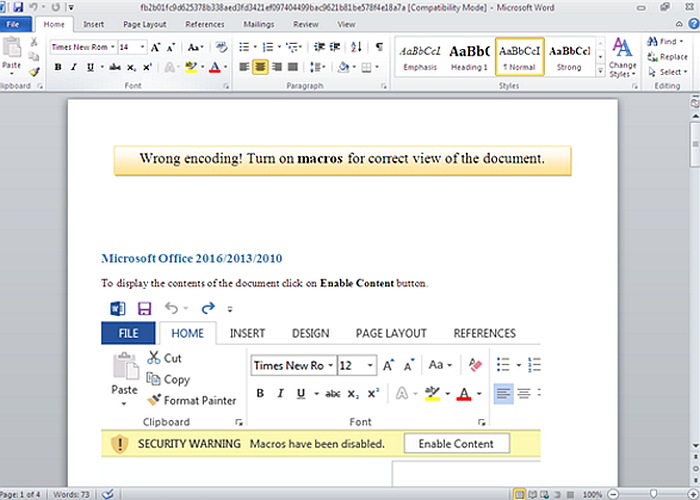Switch to Page Layout tab
The width and height of the screenshot is (700, 500).
tap(145, 25)
